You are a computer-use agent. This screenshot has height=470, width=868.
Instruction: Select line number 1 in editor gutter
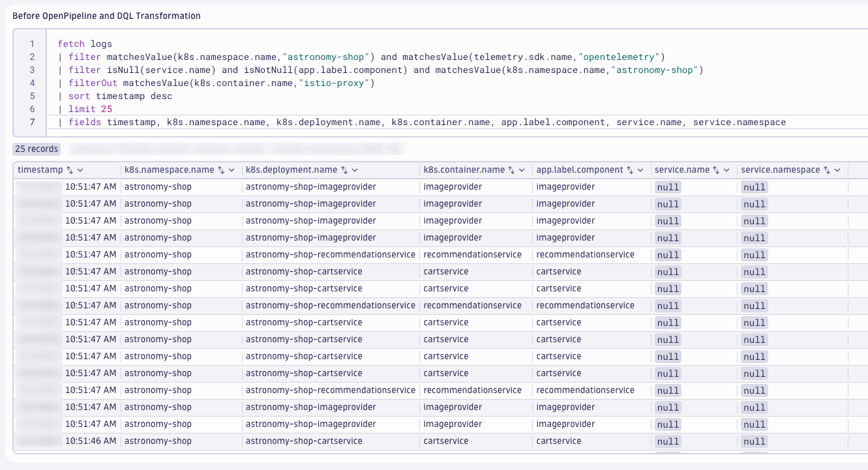[31, 44]
